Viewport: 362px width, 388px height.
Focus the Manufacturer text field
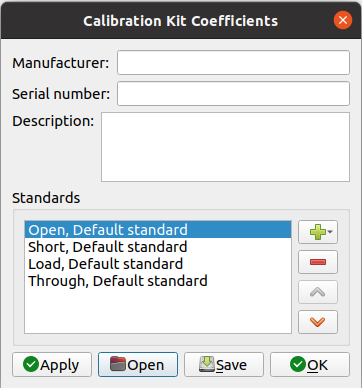point(233,63)
